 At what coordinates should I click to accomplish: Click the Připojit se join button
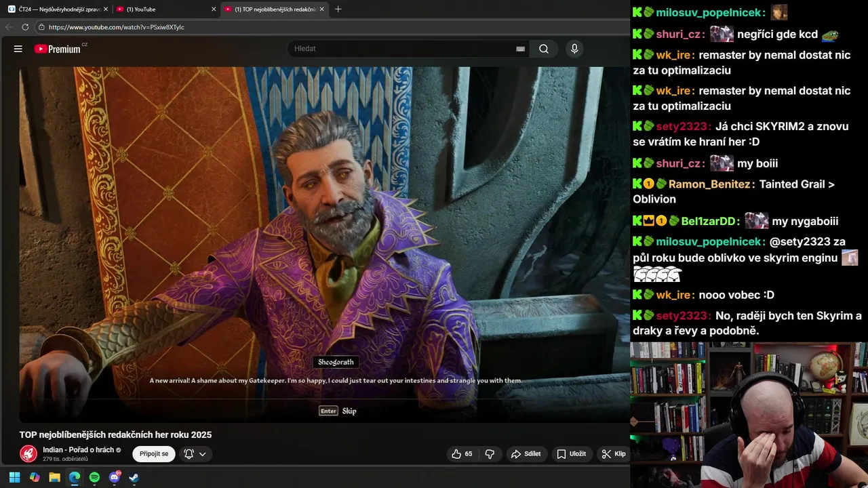pos(154,453)
